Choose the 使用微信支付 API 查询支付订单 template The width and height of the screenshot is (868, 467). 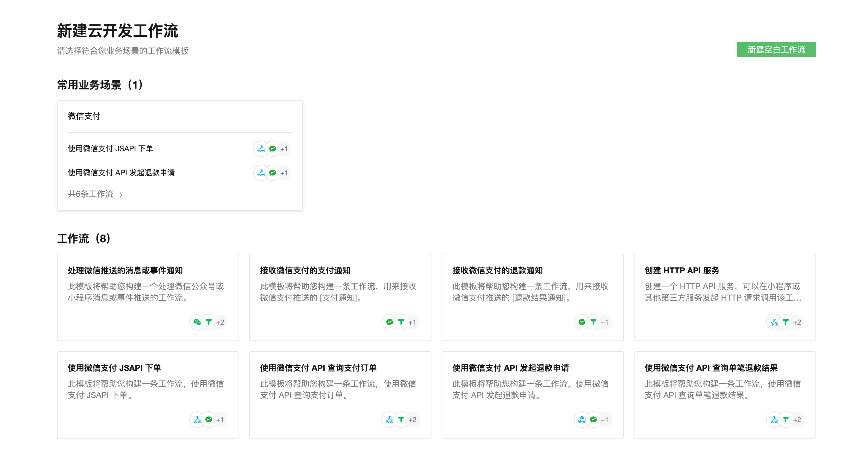click(x=318, y=368)
